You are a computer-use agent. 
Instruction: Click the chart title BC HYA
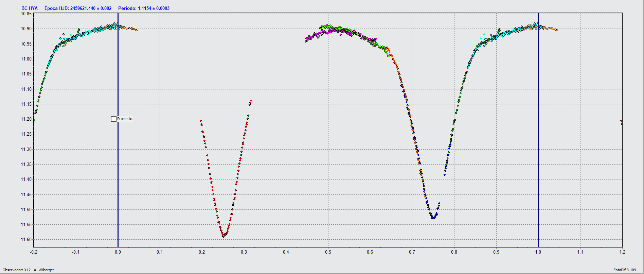pyautogui.click(x=30, y=8)
